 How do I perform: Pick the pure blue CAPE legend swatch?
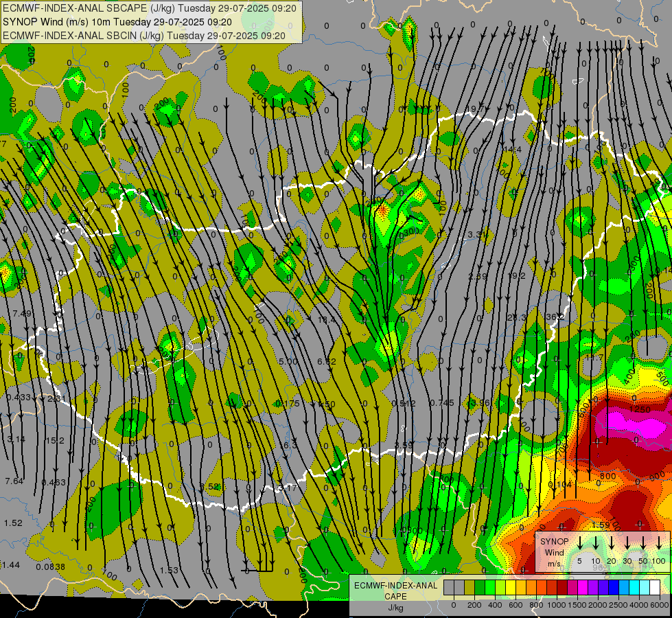coord(613,588)
